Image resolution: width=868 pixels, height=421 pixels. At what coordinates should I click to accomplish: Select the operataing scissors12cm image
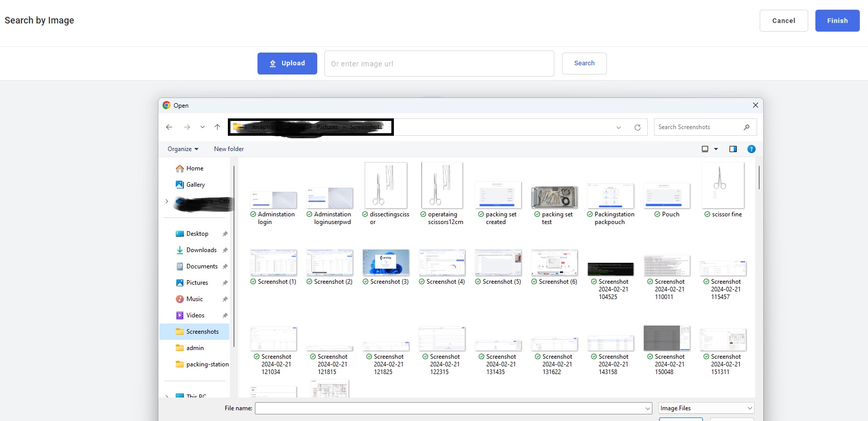[x=442, y=194]
